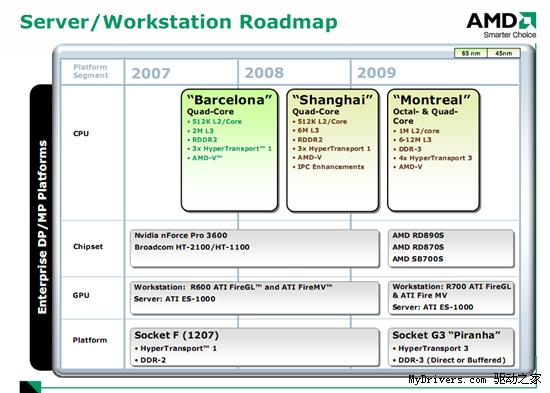Click Socket F (1207) heading
Image resolution: width=550 pixels, height=393 pixels.
(176, 335)
